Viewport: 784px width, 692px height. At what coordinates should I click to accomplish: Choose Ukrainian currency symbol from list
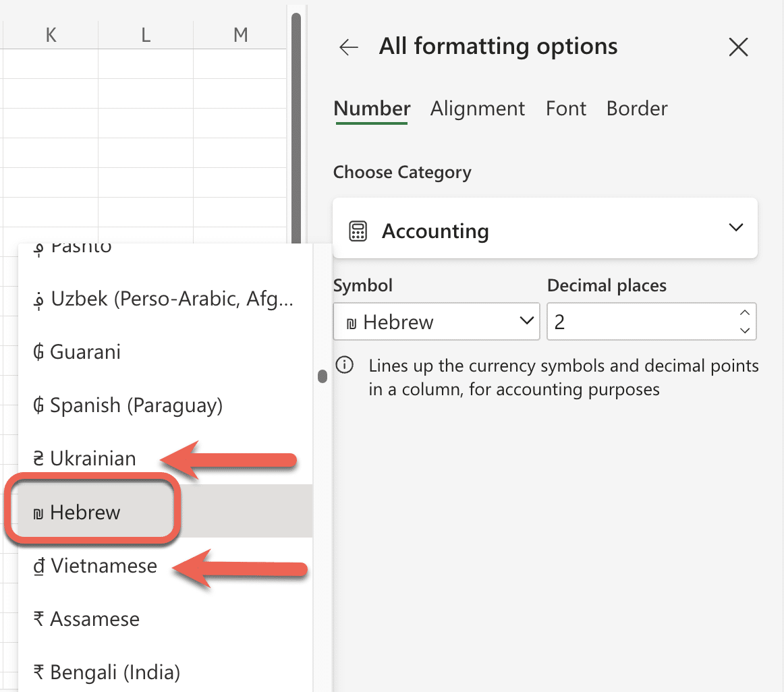click(x=93, y=459)
